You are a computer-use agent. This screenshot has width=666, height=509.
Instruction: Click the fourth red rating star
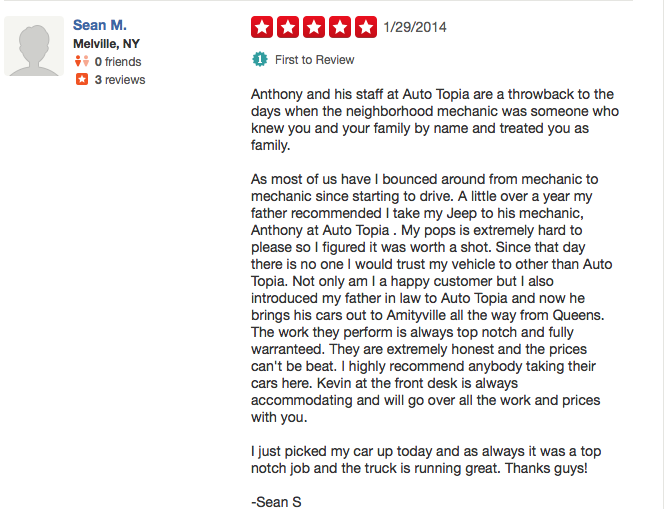(x=341, y=27)
